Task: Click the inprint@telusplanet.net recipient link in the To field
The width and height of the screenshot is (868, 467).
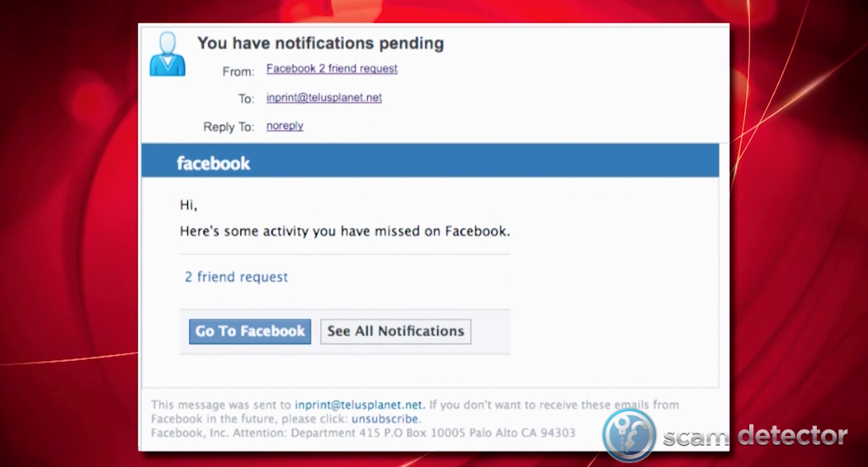Action: 324,97
